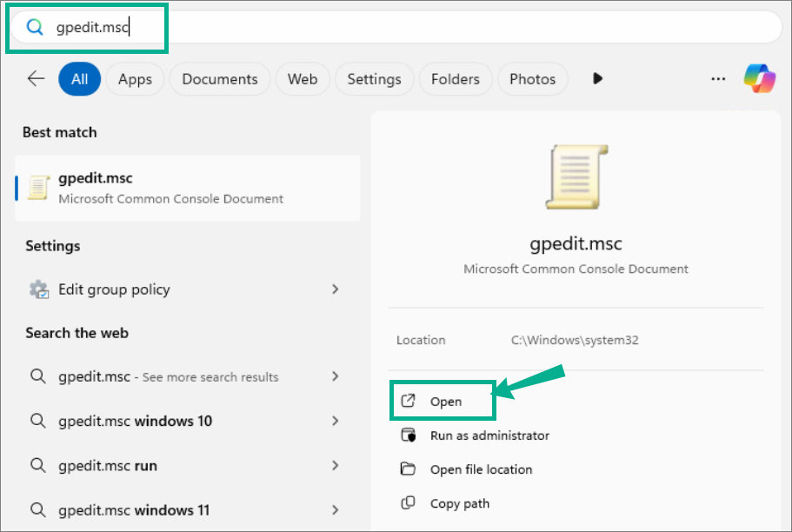Open the three-dot more options menu
Image resolution: width=792 pixels, height=532 pixels.
[718, 79]
